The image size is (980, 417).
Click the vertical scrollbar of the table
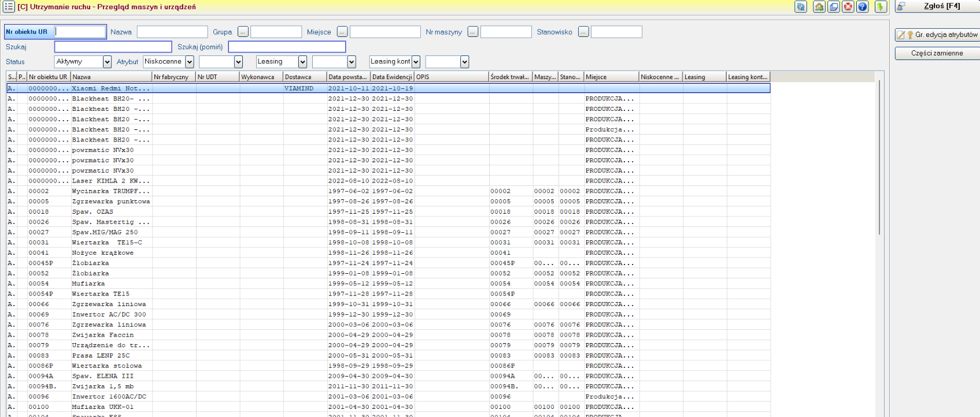point(879,157)
